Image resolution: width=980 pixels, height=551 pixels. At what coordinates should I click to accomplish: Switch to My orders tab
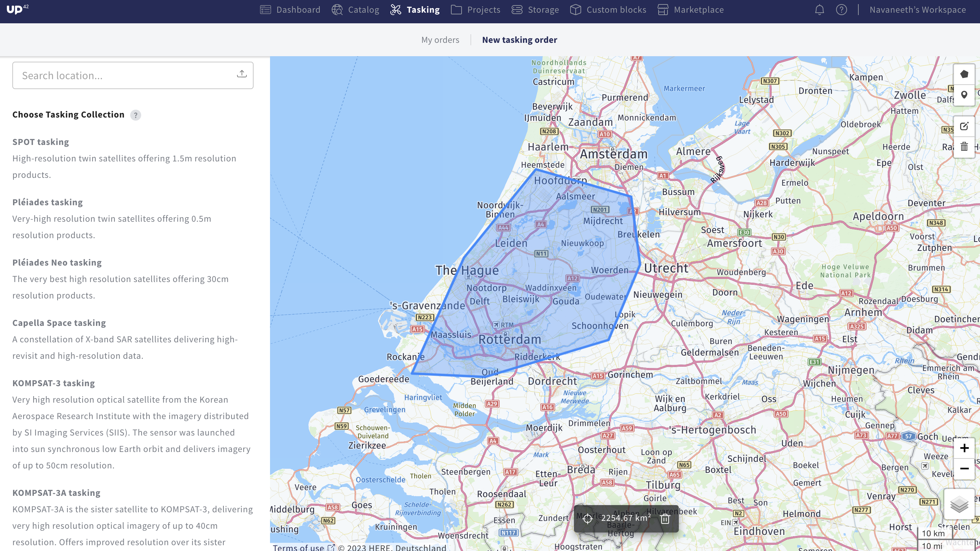440,40
